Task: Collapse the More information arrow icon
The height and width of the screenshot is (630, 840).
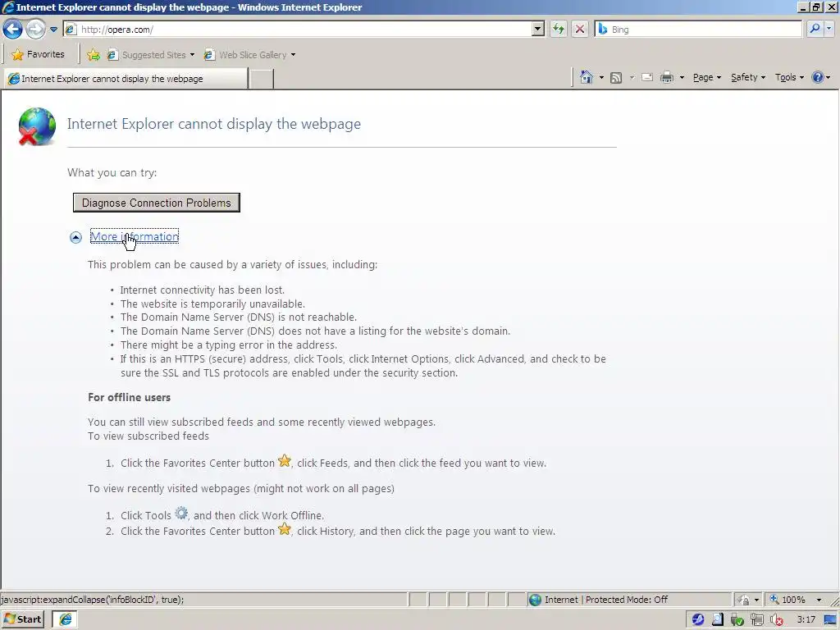Action: [75, 237]
